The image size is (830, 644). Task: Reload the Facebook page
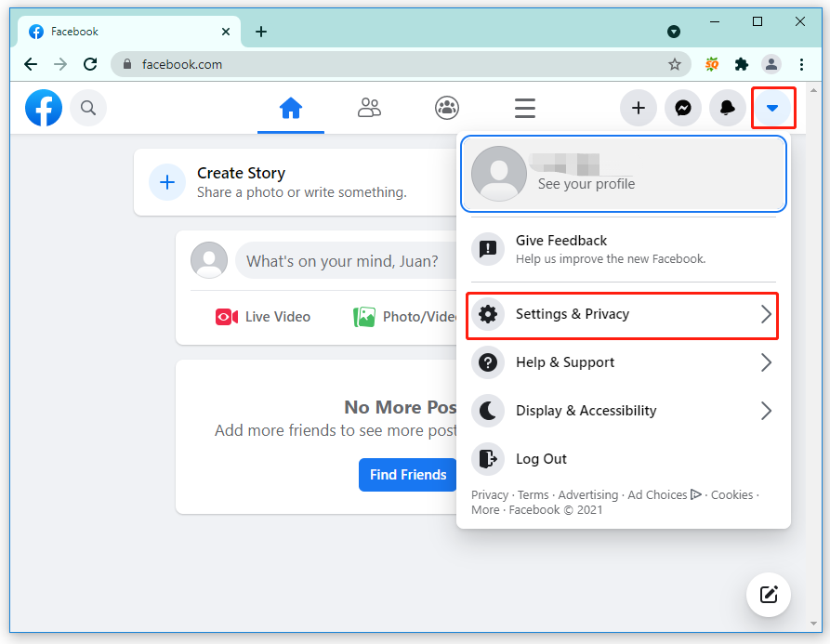pos(90,64)
